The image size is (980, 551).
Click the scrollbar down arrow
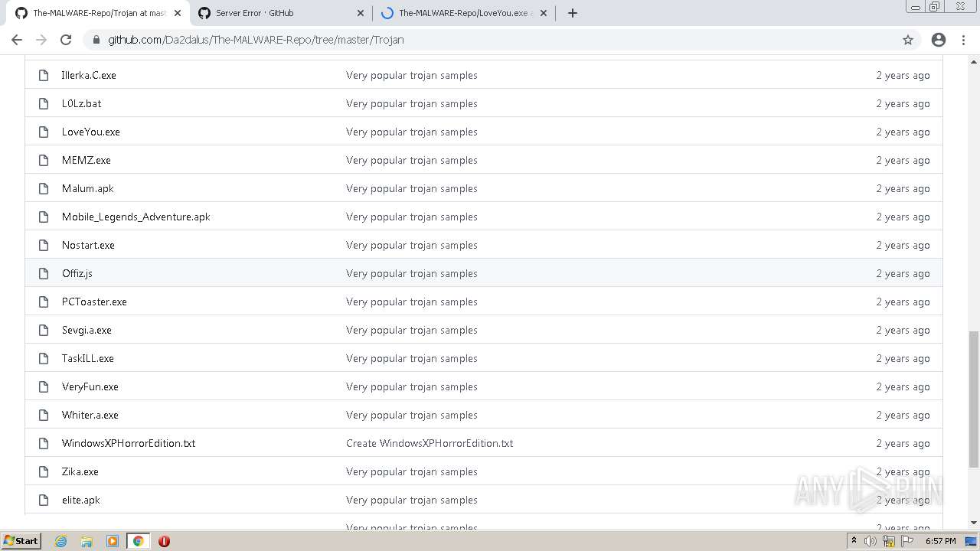(974, 523)
